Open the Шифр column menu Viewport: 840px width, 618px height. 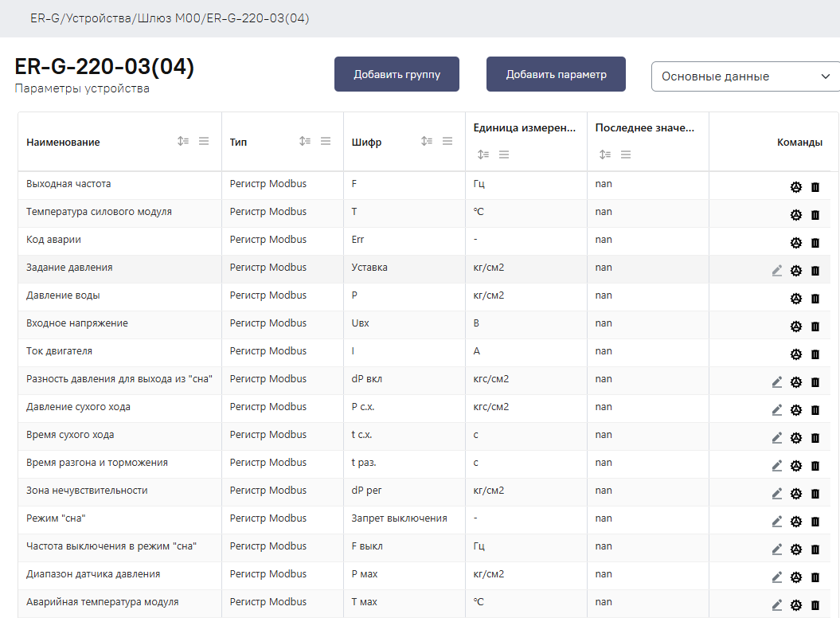(447, 141)
